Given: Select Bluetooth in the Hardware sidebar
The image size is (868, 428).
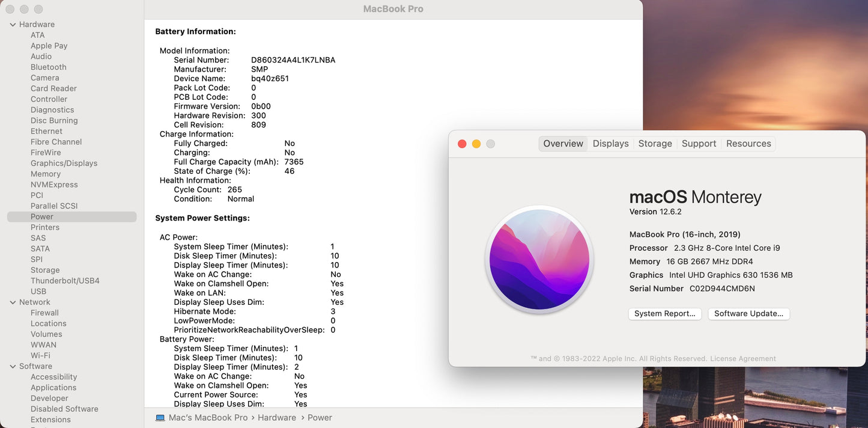Looking at the screenshot, I should (x=48, y=67).
